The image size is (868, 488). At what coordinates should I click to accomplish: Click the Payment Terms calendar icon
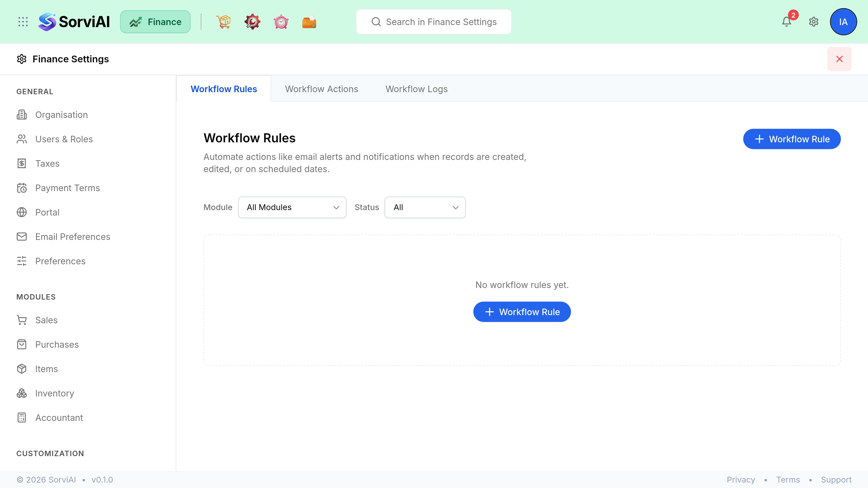pos(21,188)
